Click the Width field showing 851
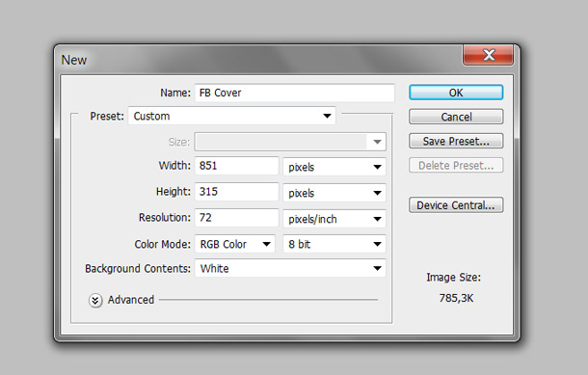The image size is (588, 375). 236,166
